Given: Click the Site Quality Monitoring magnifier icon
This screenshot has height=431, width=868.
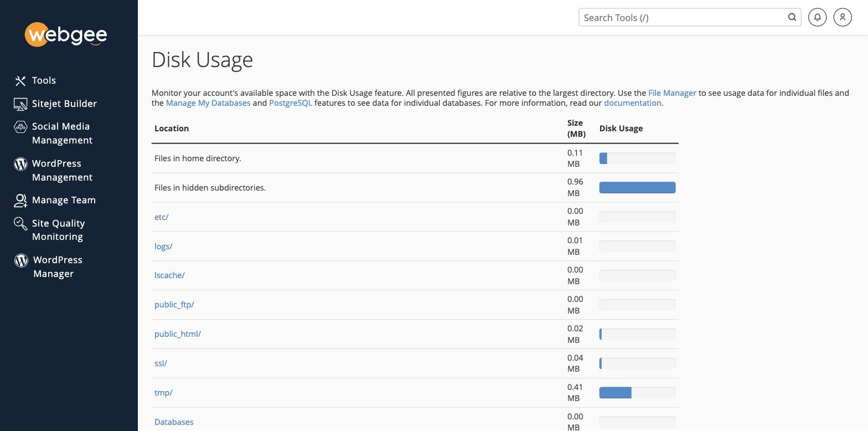Looking at the screenshot, I should coord(20,223).
